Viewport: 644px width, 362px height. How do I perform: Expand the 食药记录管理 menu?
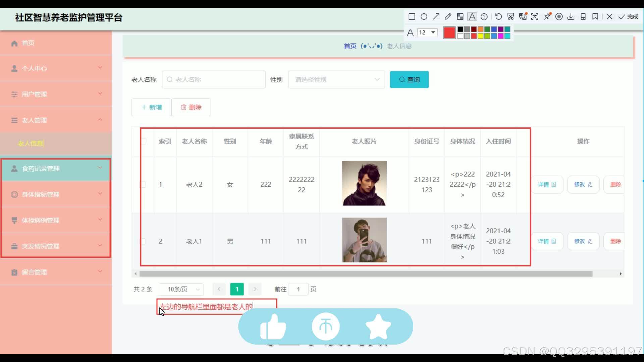[x=56, y=169]
